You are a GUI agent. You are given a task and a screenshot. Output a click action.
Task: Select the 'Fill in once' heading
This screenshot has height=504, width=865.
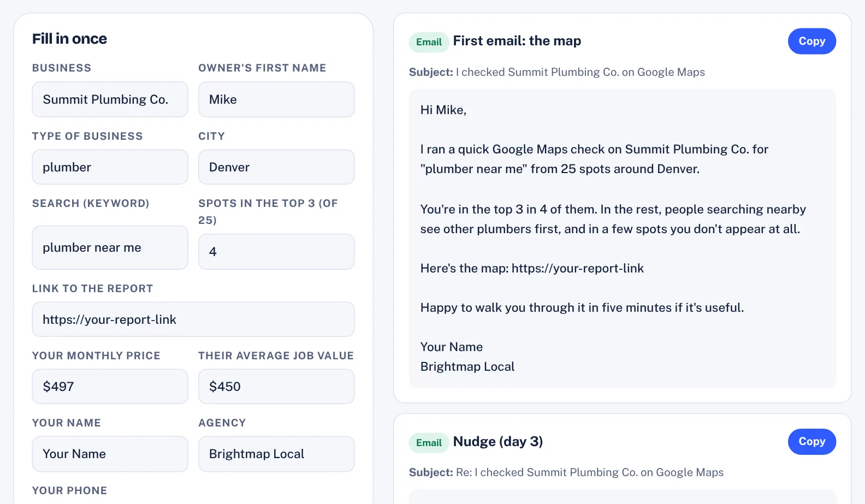tap(69, 39)
